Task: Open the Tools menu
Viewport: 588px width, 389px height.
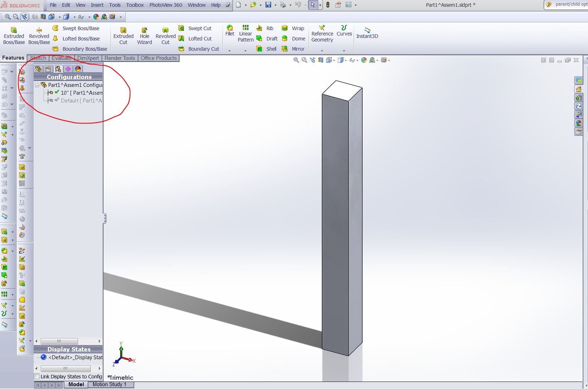Action: 115,5
